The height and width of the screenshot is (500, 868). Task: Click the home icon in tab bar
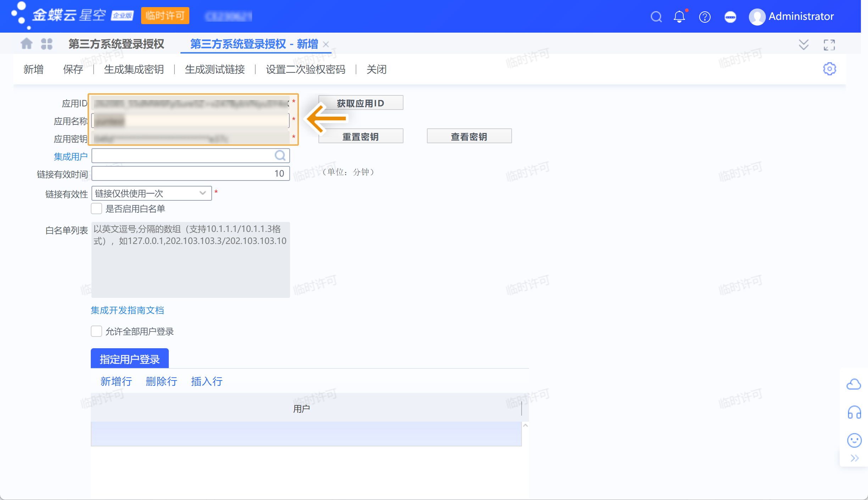pyautogui.click(x=27, y=44)
